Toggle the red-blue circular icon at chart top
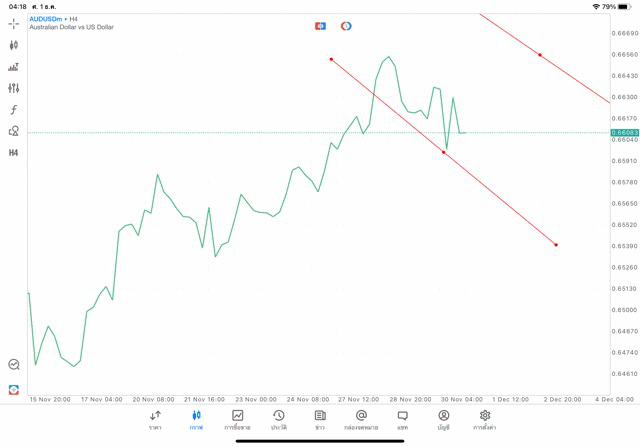This screenshot has height=447, width=640. (x=346, y=26)
